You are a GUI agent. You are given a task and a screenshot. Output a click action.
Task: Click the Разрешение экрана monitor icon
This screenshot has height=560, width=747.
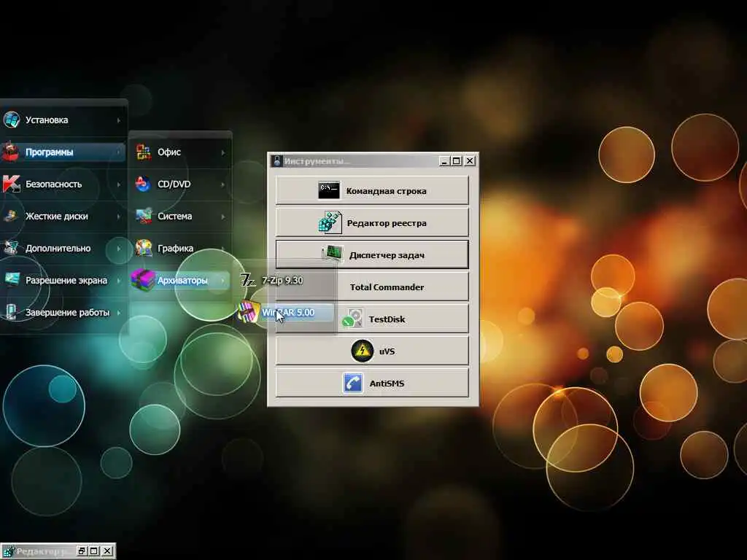12,279
